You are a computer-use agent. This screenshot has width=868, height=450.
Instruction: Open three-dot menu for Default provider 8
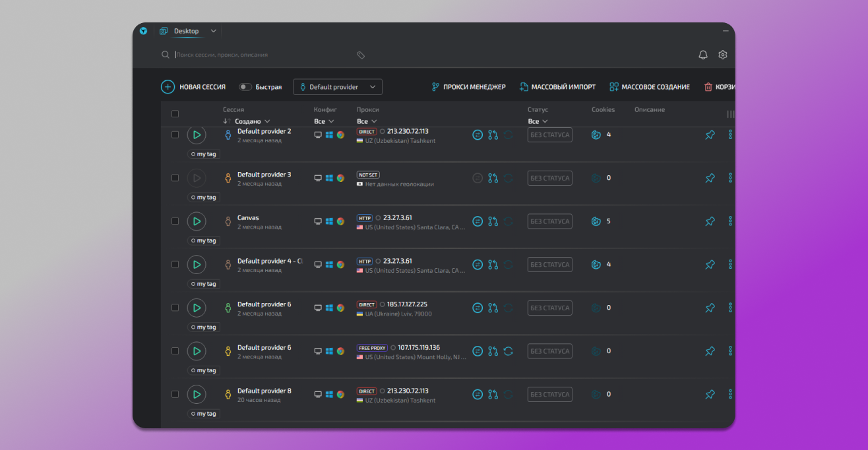tap(730, 394)
